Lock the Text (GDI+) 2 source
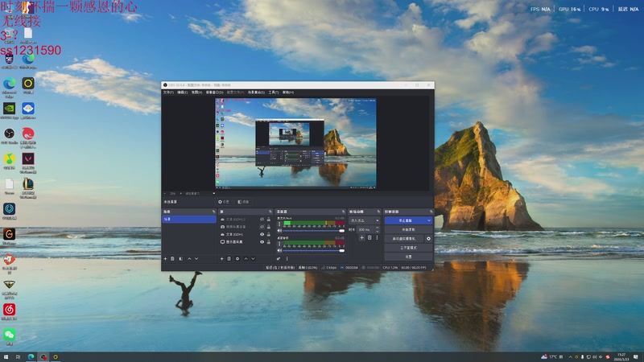Viewport: 644px width, 362px height. pos(269,220)
